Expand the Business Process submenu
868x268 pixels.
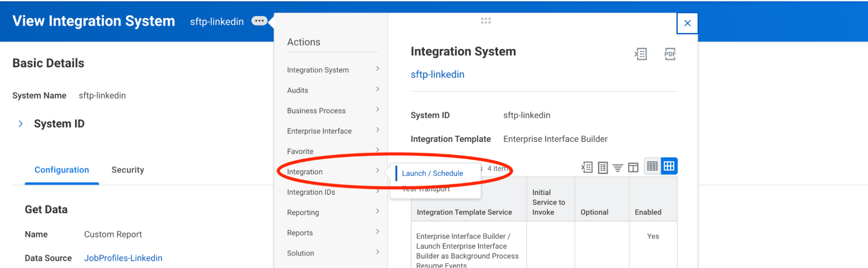pyautogui.click(x=333, y=111)
